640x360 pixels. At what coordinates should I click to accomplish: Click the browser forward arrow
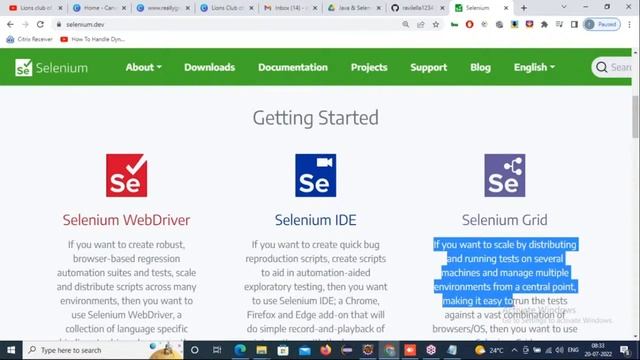coord(25,24)
